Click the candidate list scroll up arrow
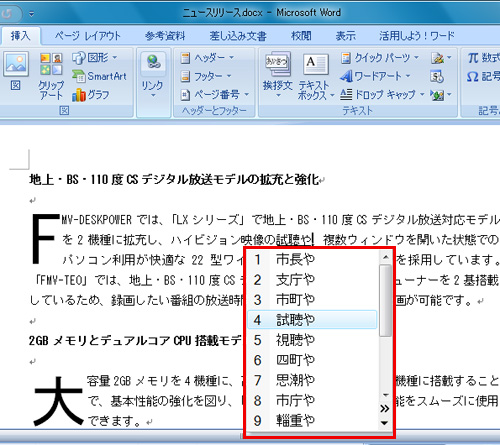This screenshot has height=445, width=500. pos(385,257)
